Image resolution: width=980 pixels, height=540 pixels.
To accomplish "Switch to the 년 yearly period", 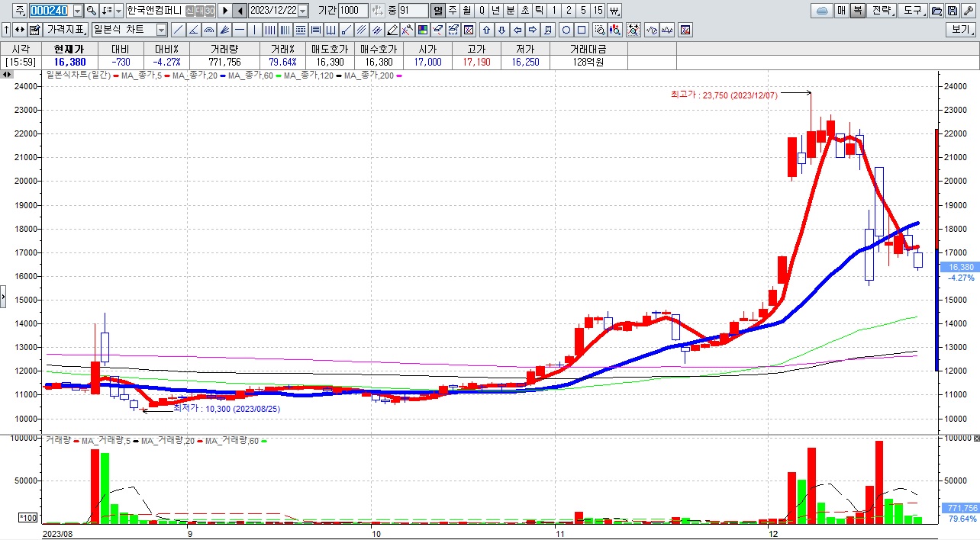I will pyautogui.click(x=495, y=11).
